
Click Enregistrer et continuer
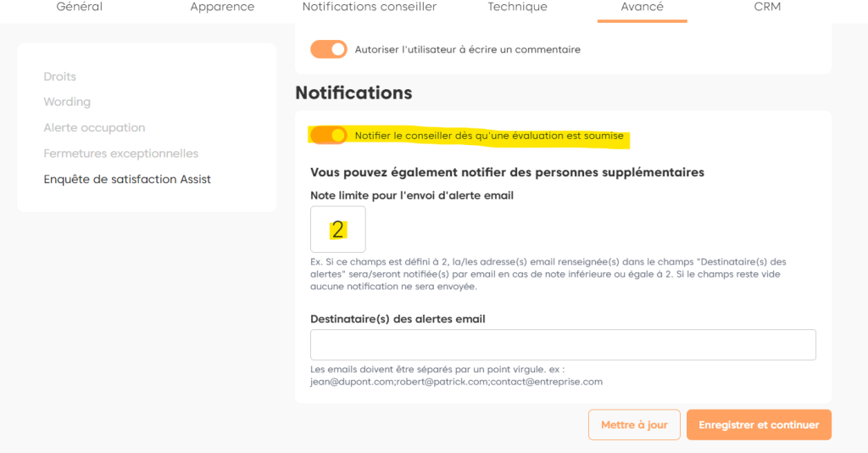759,425
